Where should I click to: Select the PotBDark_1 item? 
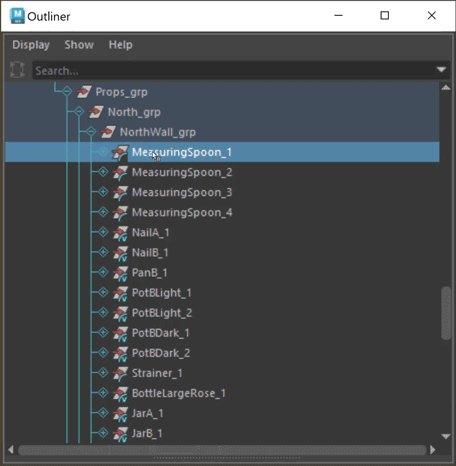[x=161, y=333]
